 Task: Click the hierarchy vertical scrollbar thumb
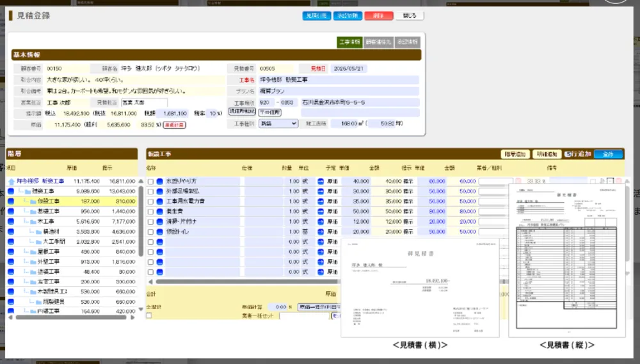point(141,221)
